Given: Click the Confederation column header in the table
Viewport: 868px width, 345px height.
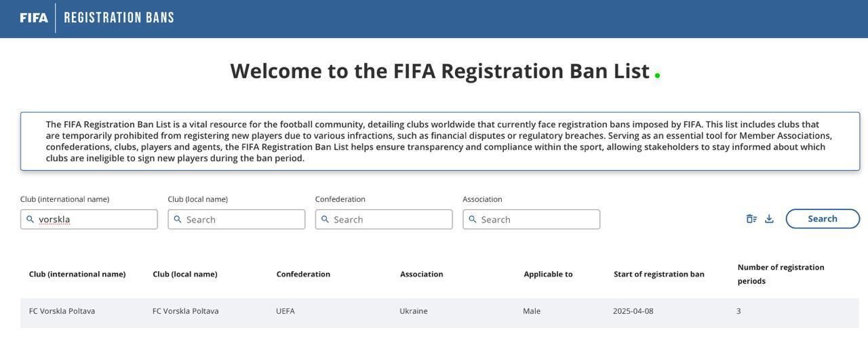Looking at the screenshot, I should [x=303, y=275].
